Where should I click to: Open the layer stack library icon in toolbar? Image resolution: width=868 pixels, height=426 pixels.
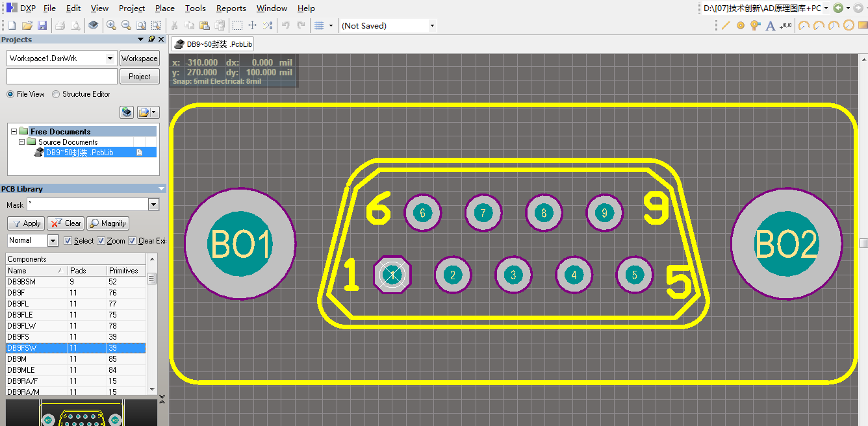click(94, 25)
